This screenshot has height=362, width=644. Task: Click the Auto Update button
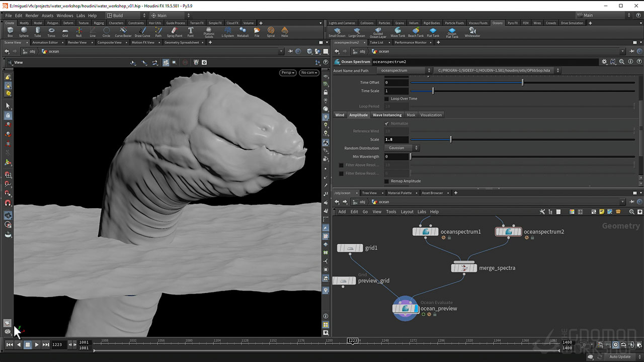coord(620,356)
